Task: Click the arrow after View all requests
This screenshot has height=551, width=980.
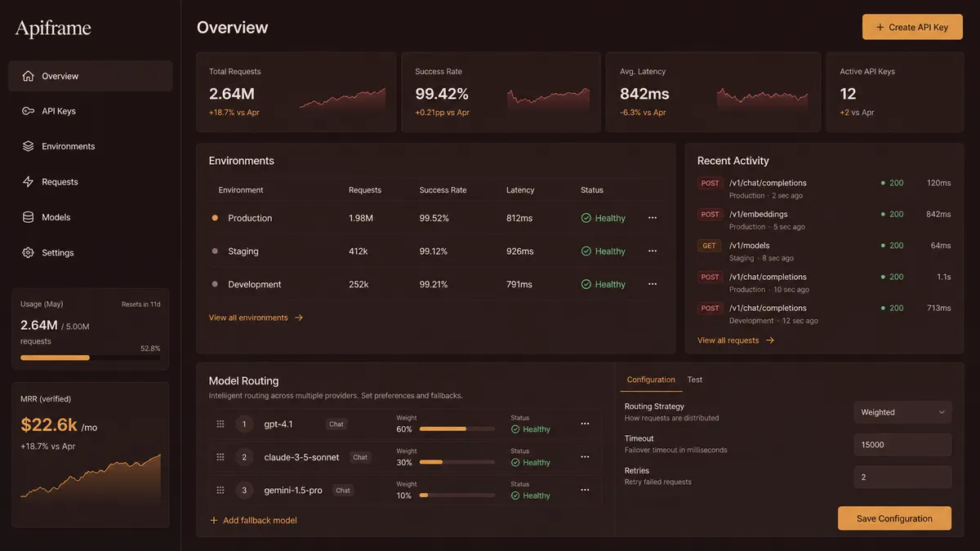Action: click(x=770, y=340)
